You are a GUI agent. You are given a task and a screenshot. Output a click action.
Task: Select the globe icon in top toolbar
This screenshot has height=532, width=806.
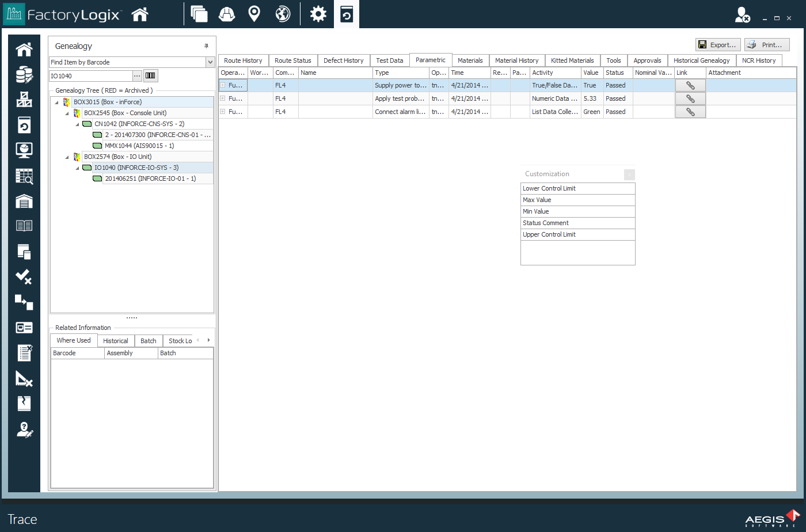click(282, 14)
